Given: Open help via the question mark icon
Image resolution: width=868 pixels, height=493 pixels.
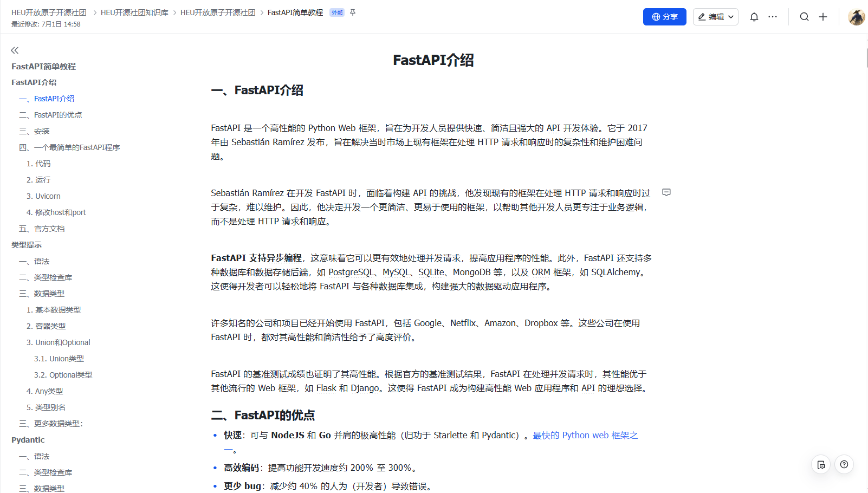Looking at the screenshot, I should pos(844,464).
